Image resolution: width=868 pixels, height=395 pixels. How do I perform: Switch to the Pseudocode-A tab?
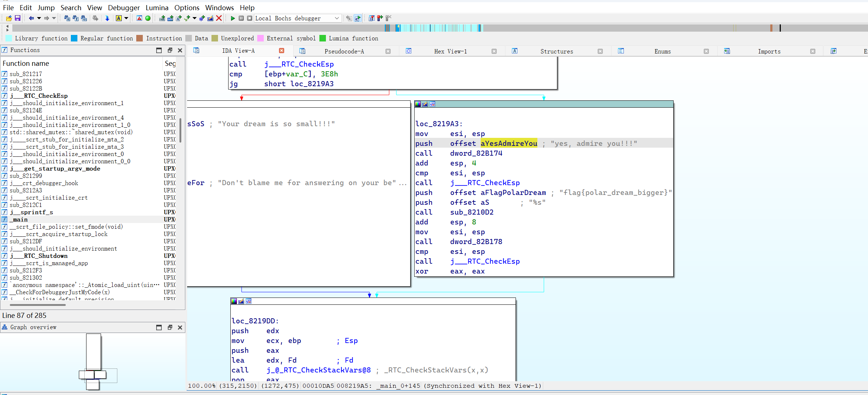coord(344,51)
